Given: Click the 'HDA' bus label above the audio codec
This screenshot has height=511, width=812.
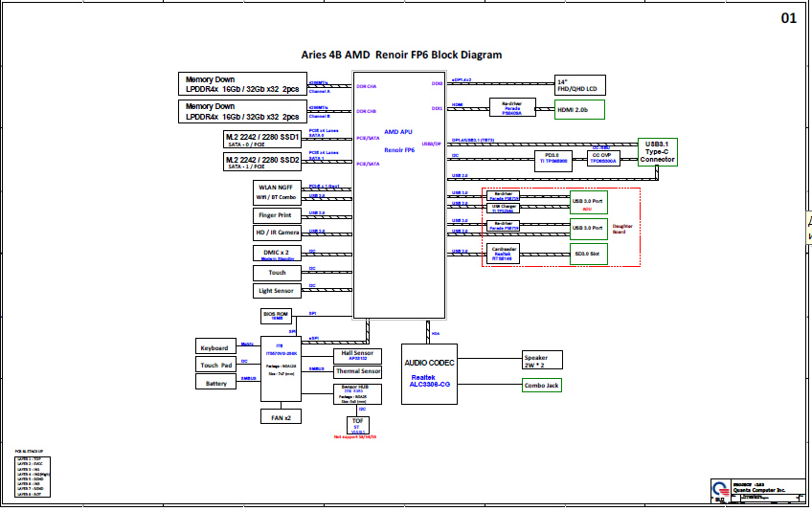Looking at the screenshot, I should click(436, 334).
